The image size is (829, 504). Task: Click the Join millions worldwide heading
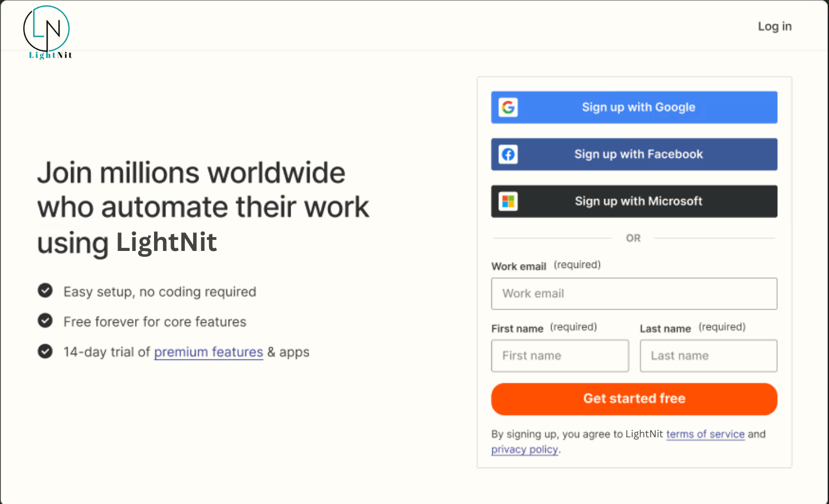[x=203, y=207]
